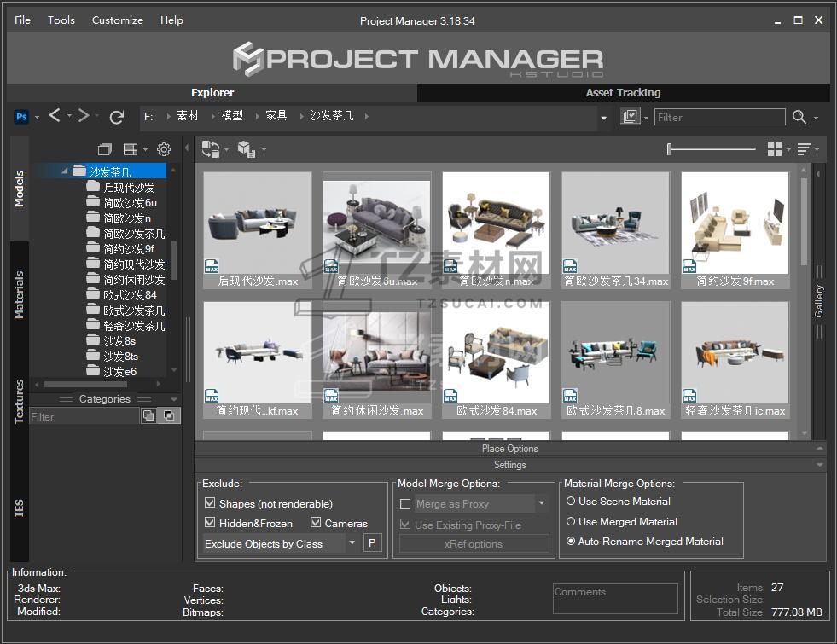Click the search magnifier icon
This screenshot has width=837, height=644.
point(799,117)
